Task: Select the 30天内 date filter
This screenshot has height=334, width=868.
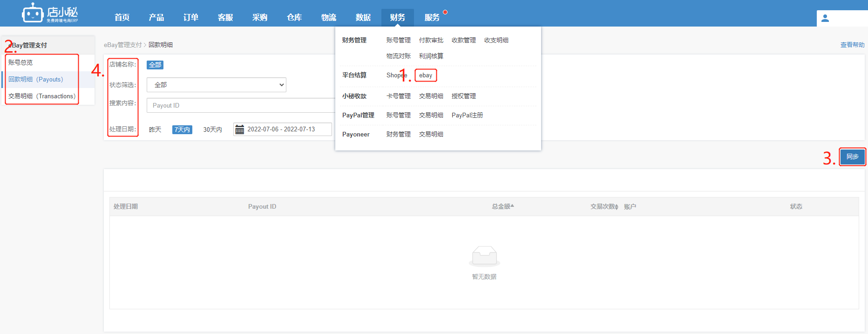Action: pyautogui.click(x=212, y=130)
